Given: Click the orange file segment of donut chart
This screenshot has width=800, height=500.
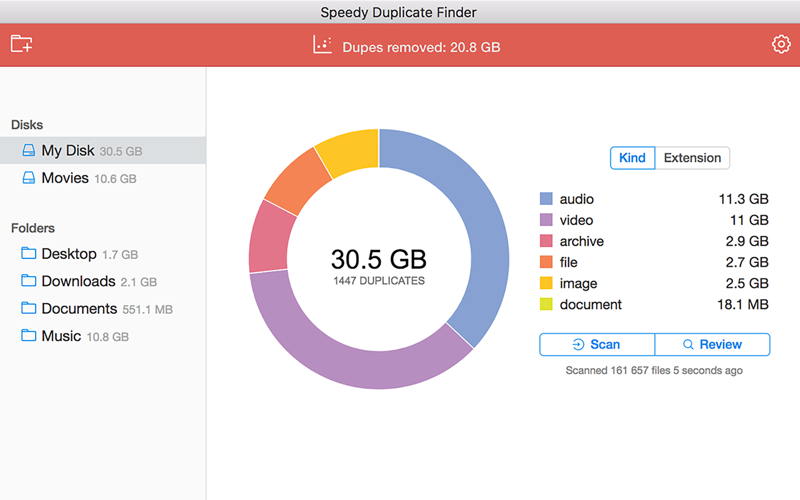Looking at the screenshot, I should (x=297, y=182).
